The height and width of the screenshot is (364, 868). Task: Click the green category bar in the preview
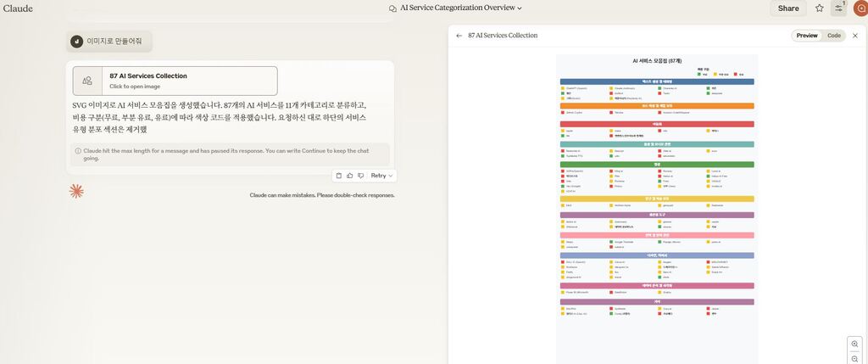coord(657,165)
